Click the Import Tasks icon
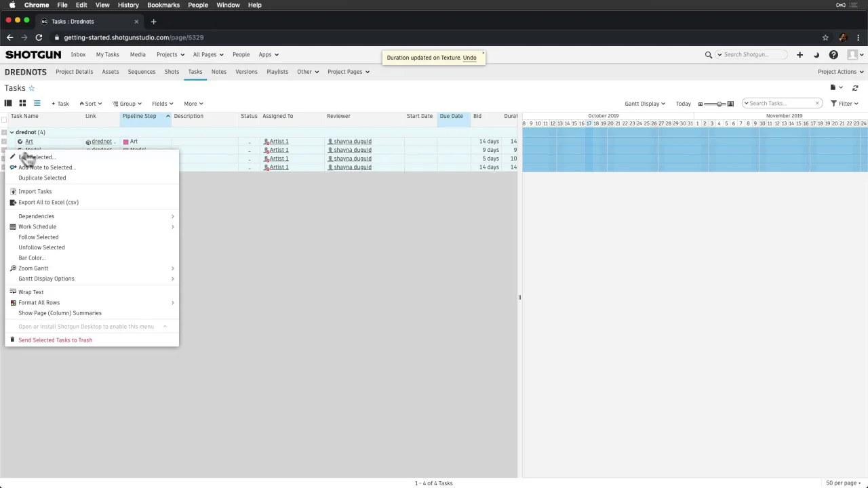 click(13, 191)
